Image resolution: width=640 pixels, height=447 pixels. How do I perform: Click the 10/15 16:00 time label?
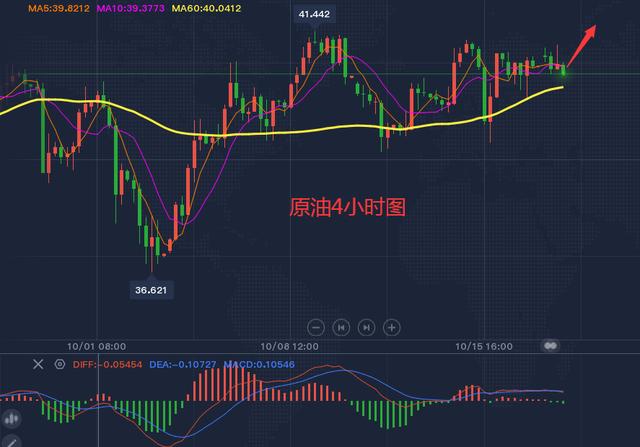click(484, 347)
